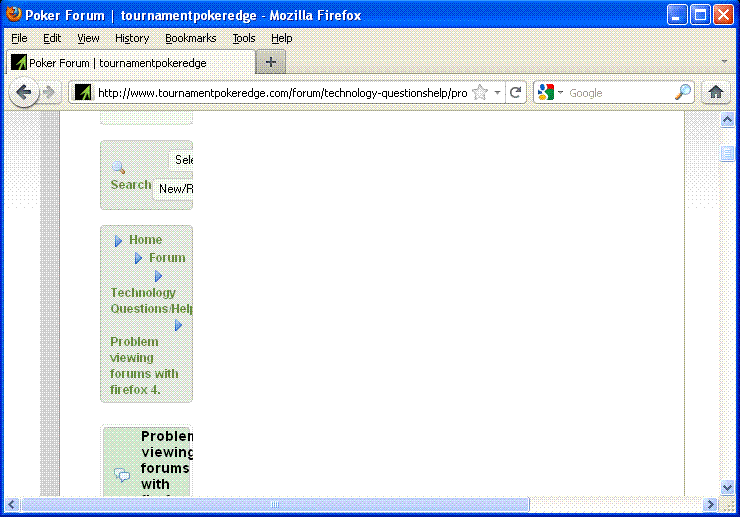The width and height of the screenshot is (740, 517).
Task: Open the History menu
Action: pyautogui.click(x=132, y=38)
